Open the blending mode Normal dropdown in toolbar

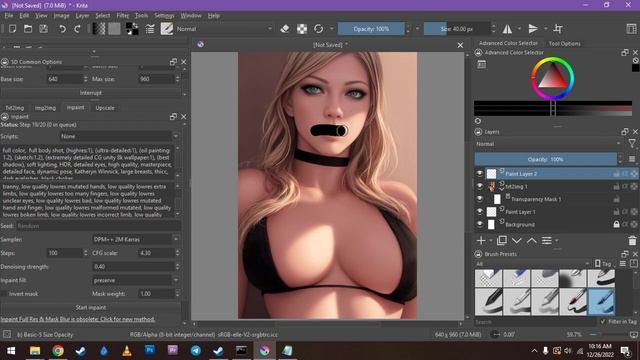tap(224, 29)
